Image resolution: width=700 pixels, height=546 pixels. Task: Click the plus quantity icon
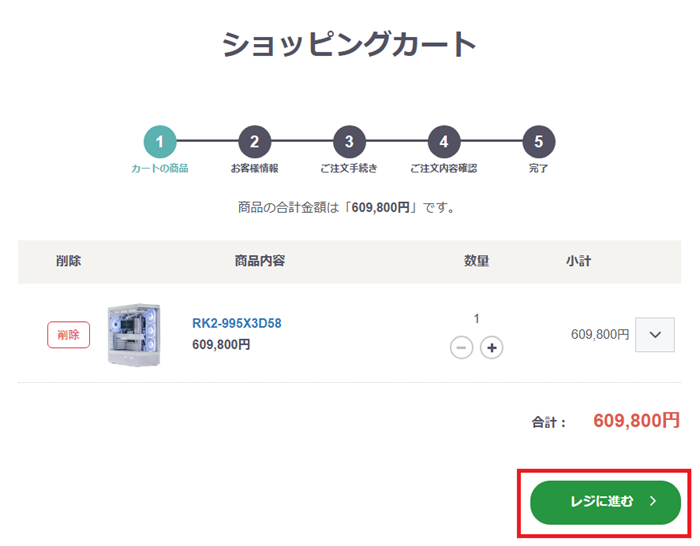click(x=492, y=347)
